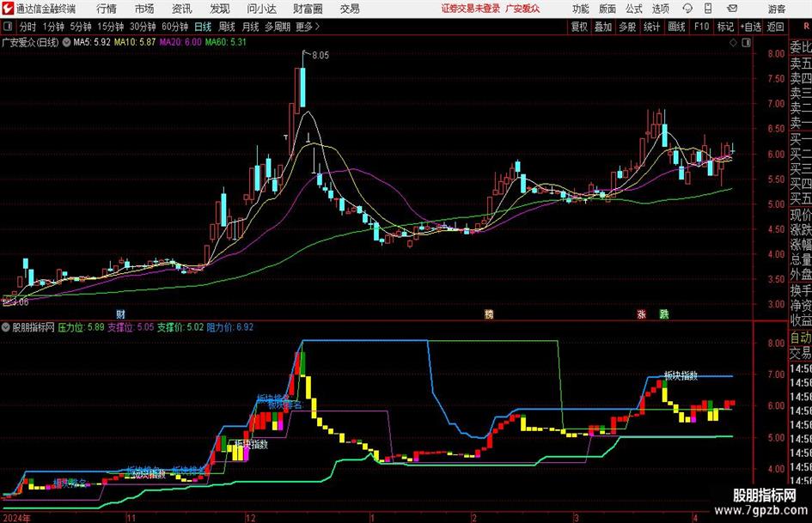Open 多周期 multi-period view
Viewport: 812px width, 523px height.
[278, 27]
